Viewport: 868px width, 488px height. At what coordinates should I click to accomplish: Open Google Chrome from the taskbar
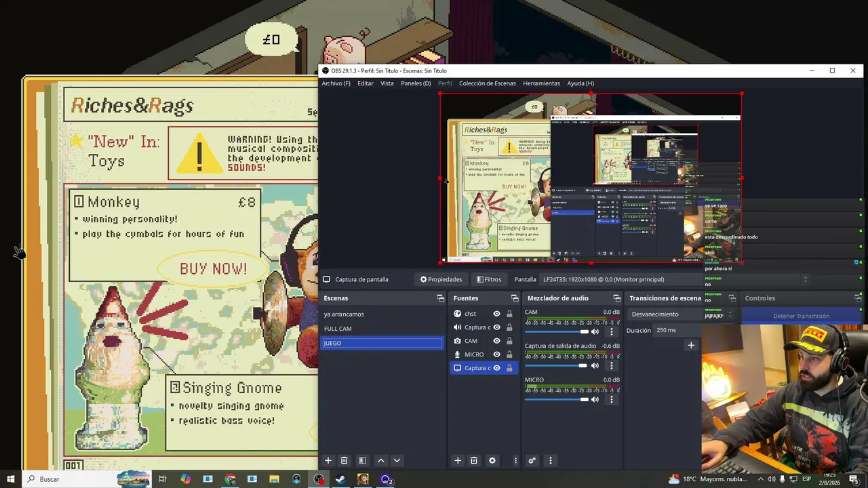pyautogui.click(x=230, y=479)
